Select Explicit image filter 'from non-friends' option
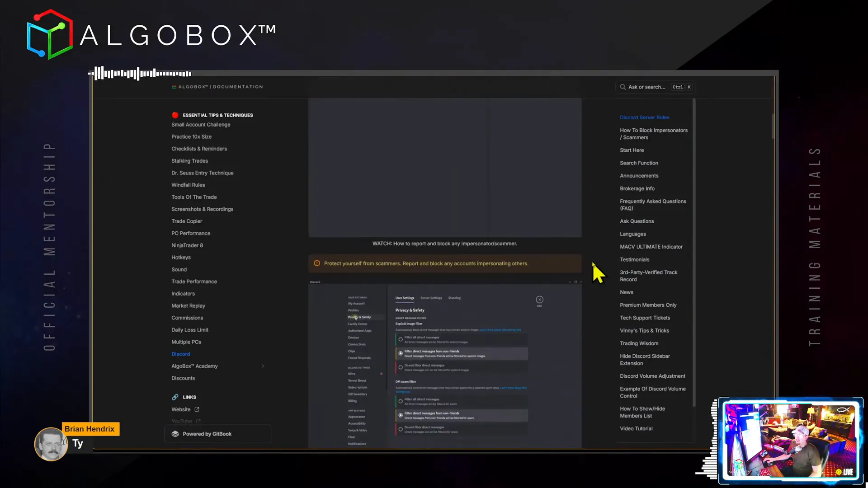The width and height of the screenshot is (868, 488). coord(462,353)
